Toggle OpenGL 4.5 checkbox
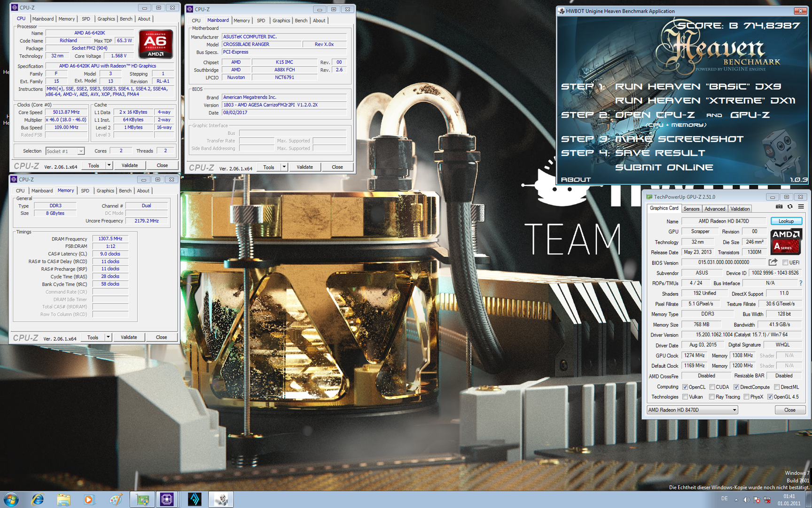This screenshot has height=508, width=812. (770, 397)
